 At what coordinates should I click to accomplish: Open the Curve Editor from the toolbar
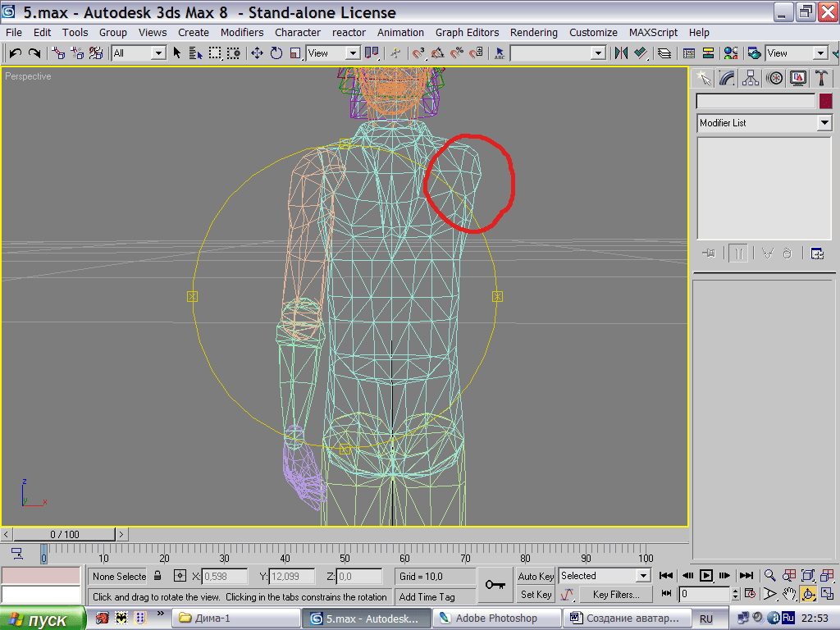pos(689,53)
